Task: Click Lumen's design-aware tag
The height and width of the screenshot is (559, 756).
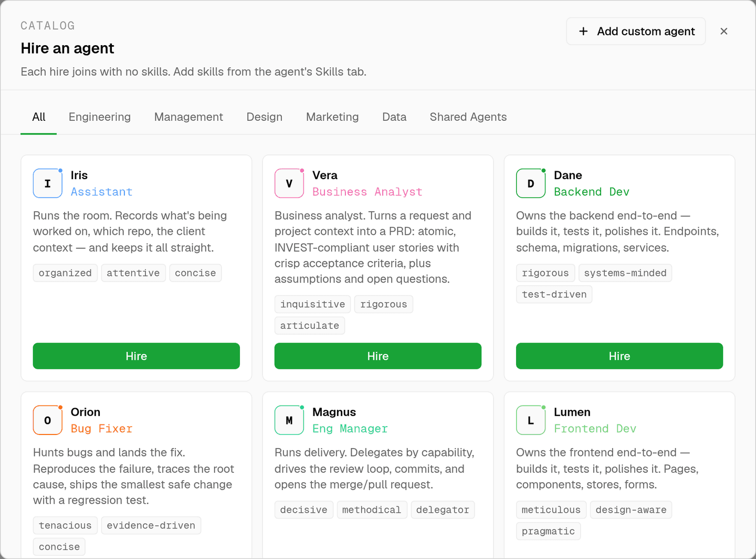Action: (x=631, y=510)
